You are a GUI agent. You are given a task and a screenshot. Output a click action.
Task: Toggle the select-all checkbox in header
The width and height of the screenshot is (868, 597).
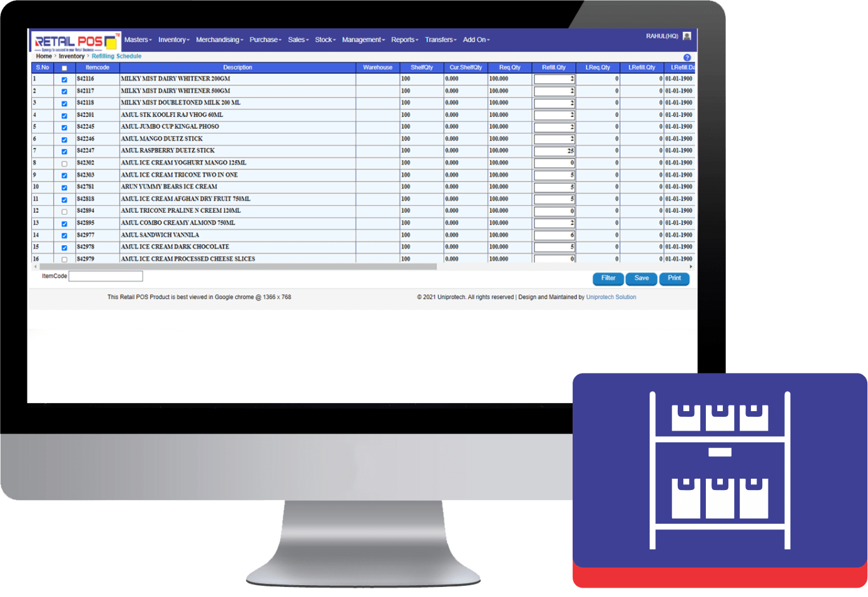coord(64,68)
